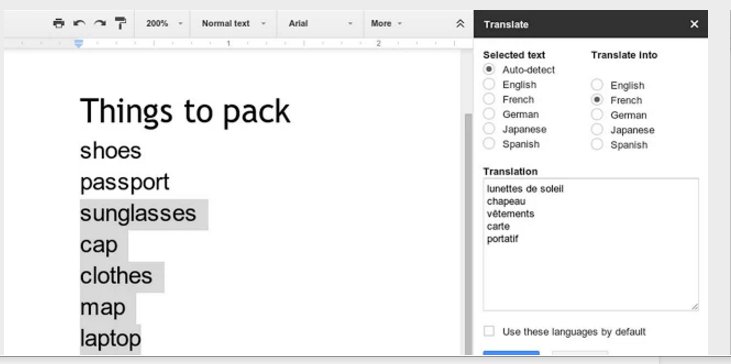Click the word laptop in document
Viewport: 731px width, 364px height.
pyautogui.click(x=110, y=339)
